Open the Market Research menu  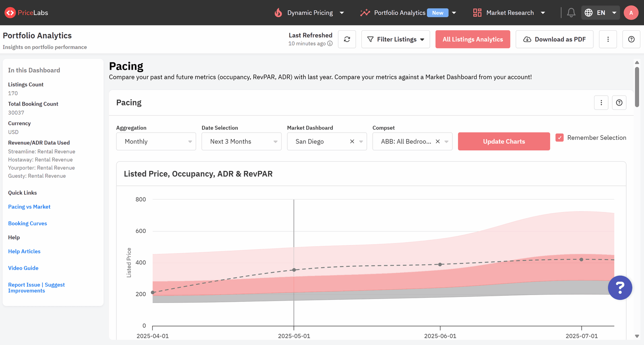tap(509, 12)
